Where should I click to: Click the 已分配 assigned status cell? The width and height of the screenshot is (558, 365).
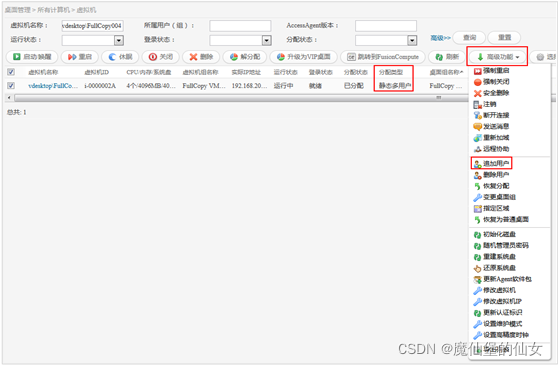coord(354,86)
